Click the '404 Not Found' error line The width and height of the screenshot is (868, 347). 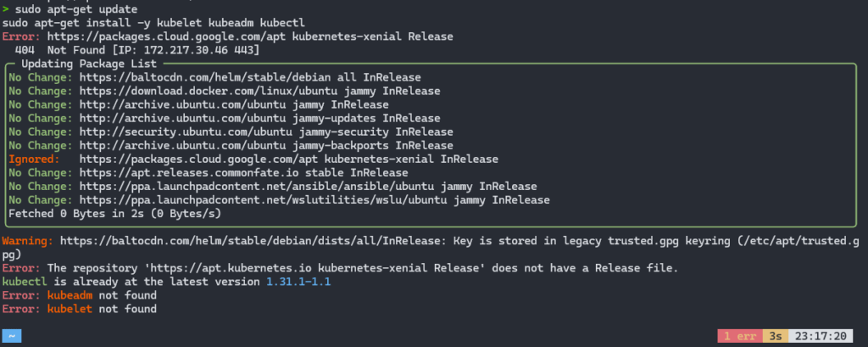(137, 50)
